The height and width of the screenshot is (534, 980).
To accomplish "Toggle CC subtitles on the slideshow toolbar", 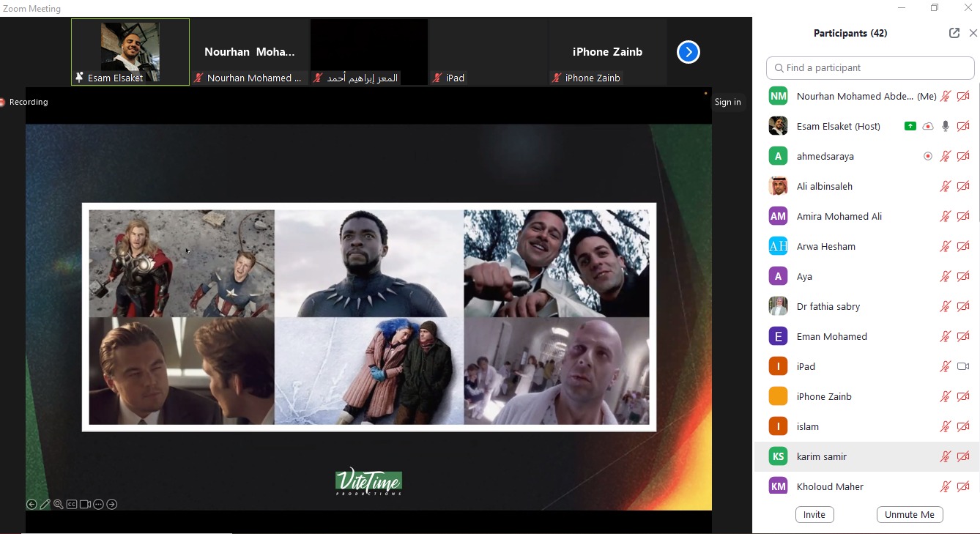I will coord(72,504).
